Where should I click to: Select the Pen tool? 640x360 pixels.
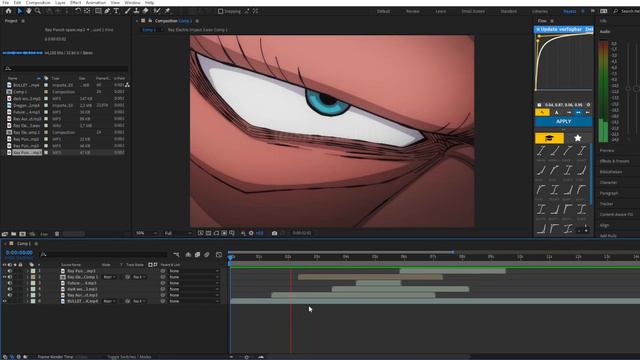(x=107, y=11)
